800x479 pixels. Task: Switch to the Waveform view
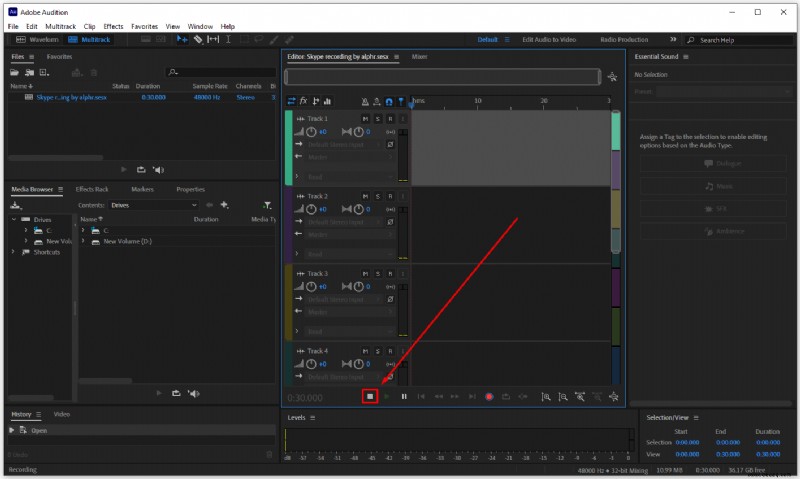[x=37, y=39]
